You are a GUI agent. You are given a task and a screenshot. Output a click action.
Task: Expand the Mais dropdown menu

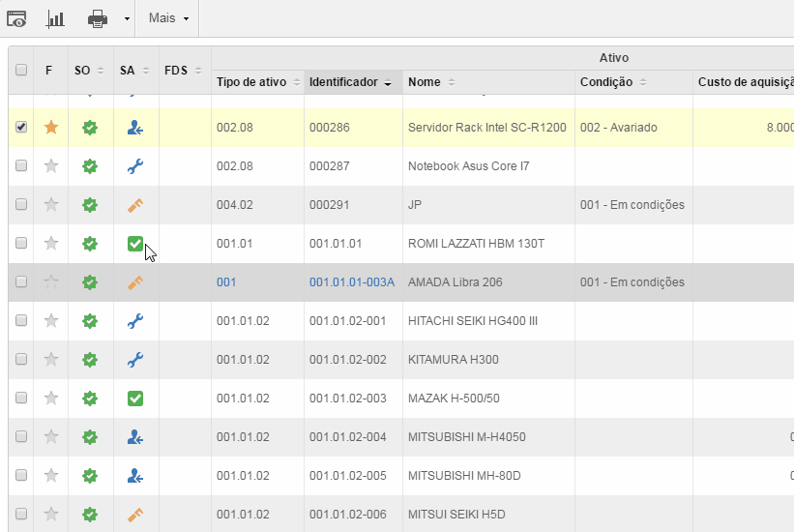[x=168, y=18]
